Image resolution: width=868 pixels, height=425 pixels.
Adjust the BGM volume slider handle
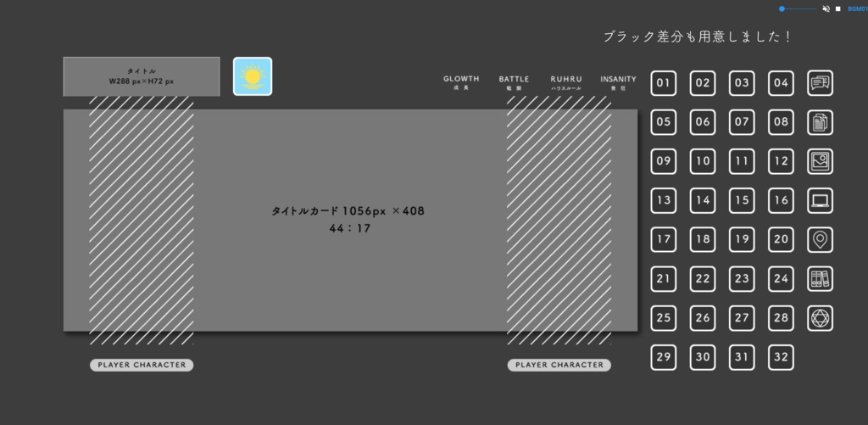click(x=782, y=8)
